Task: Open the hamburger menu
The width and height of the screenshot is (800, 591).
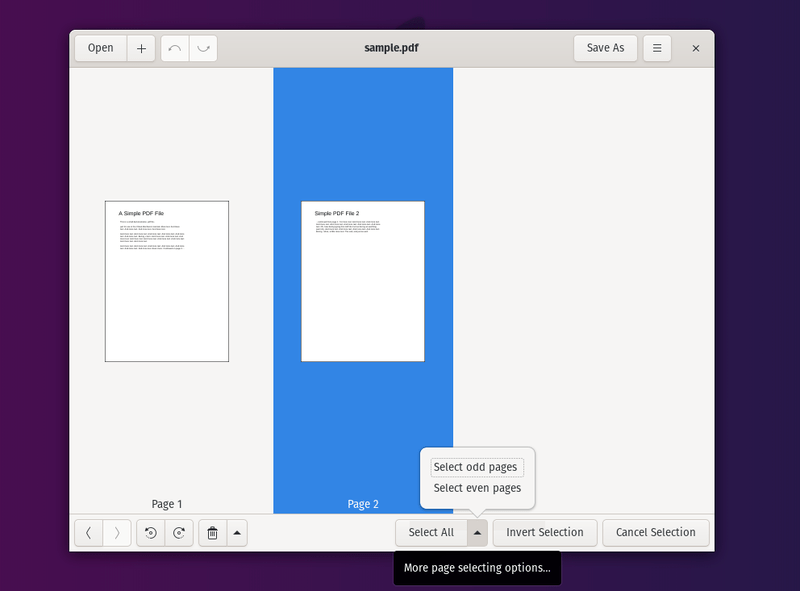Action: [x=657, y=47]
